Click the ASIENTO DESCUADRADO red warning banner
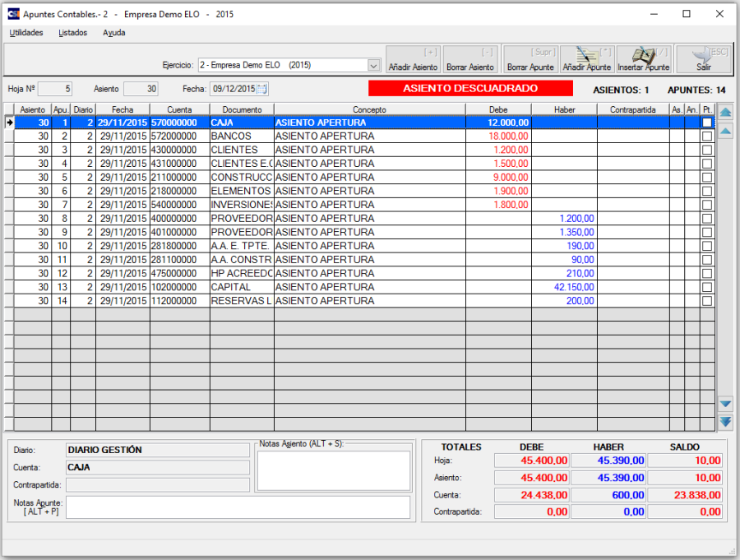Screen dimensions: 740x560 click(x=470, y=88)
